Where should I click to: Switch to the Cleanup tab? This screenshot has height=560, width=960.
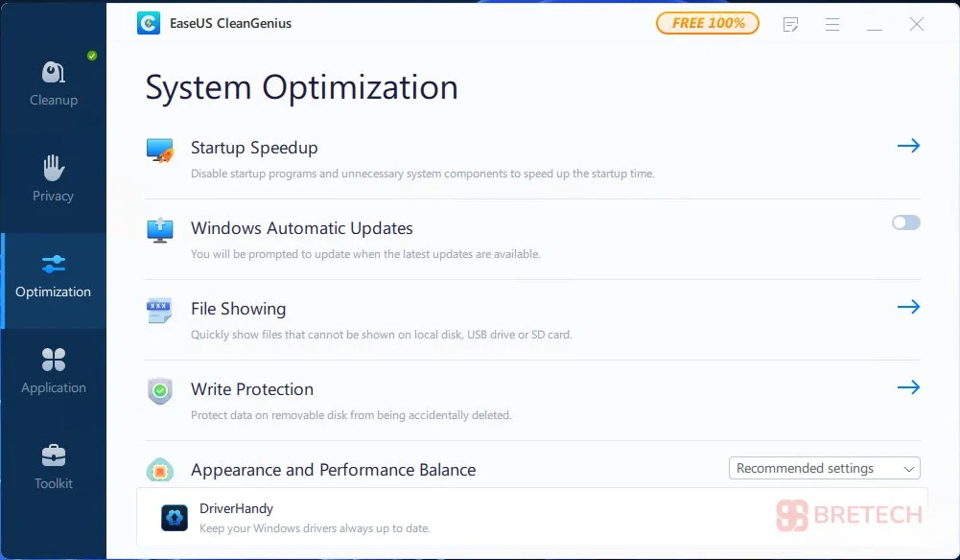click(54, 83)
